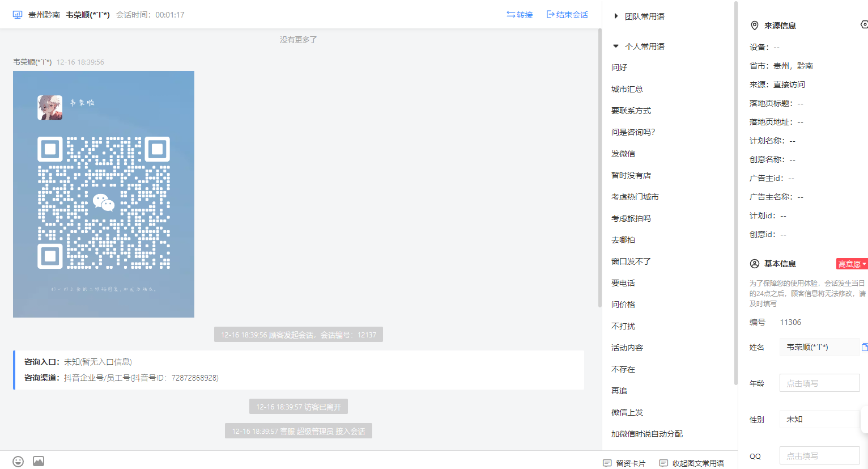This screenshot has width=868, height=469.
Task: Select the 去哪拍 quick reply
Action: (x=623, y=240)
